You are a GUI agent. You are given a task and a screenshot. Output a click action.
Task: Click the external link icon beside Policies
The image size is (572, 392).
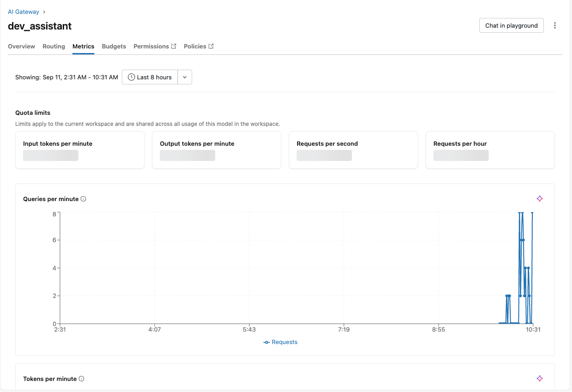pos(211,46)
